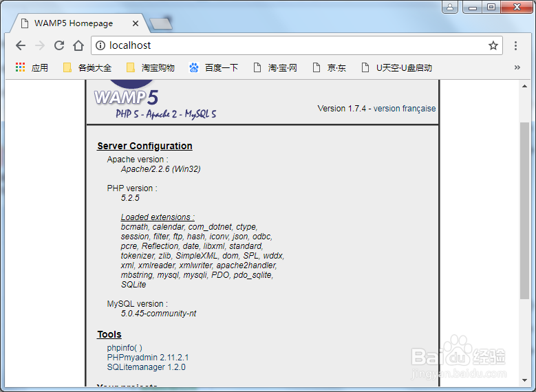Switch to version française link
Image resolution: width=536 pixels, height=392 pixels.
[x=405, y=109]
